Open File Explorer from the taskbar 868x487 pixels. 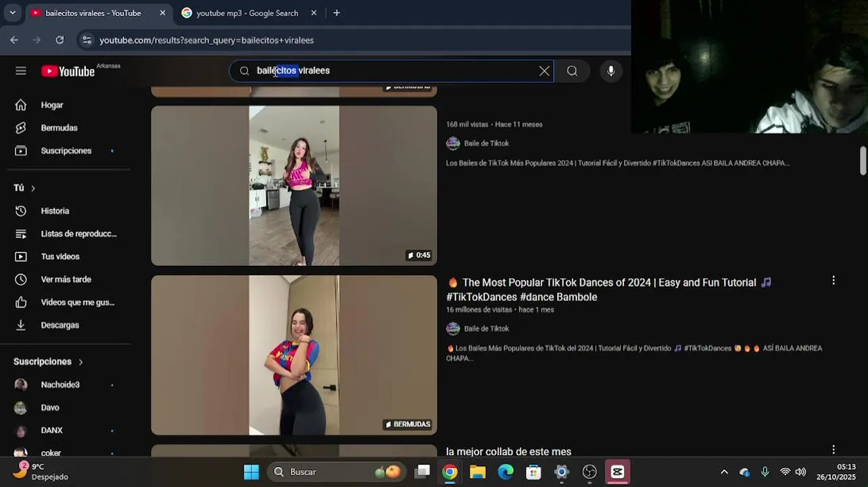[478, 472]
